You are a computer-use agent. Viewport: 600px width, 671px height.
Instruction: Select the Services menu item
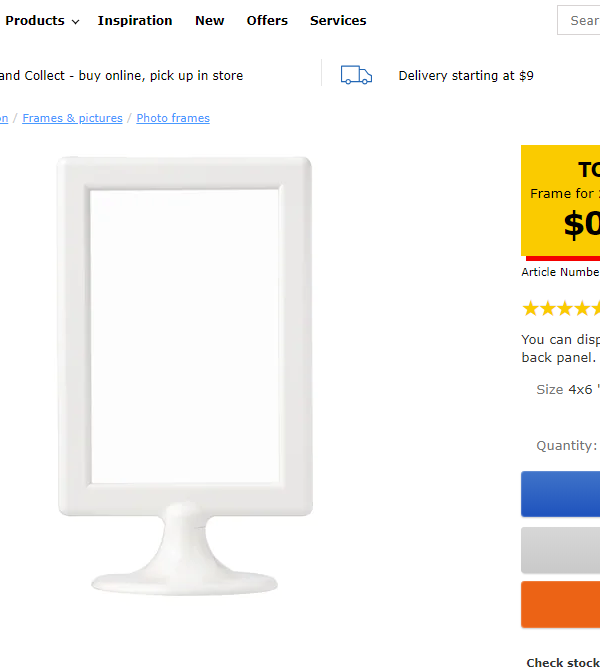point(338,20)
